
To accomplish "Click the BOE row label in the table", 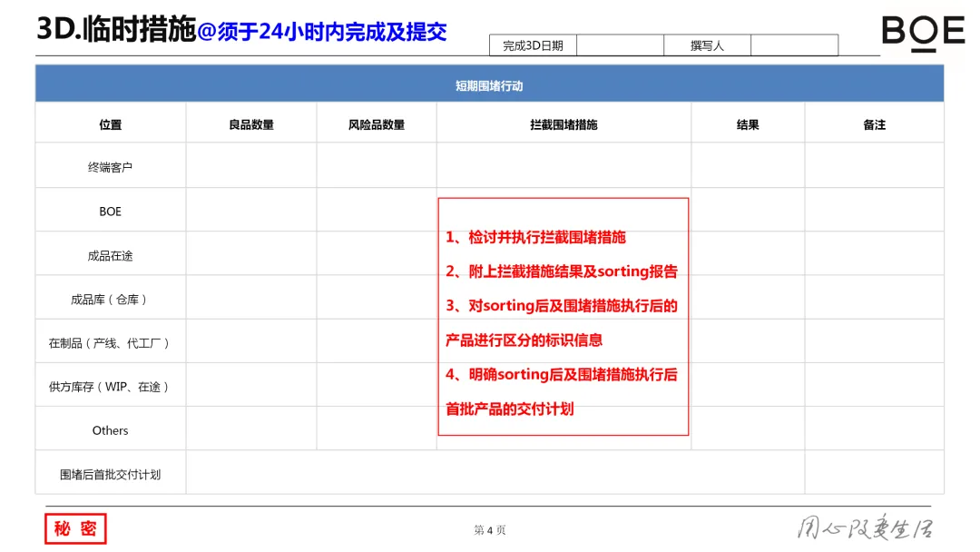I will (x=110, y=212).
